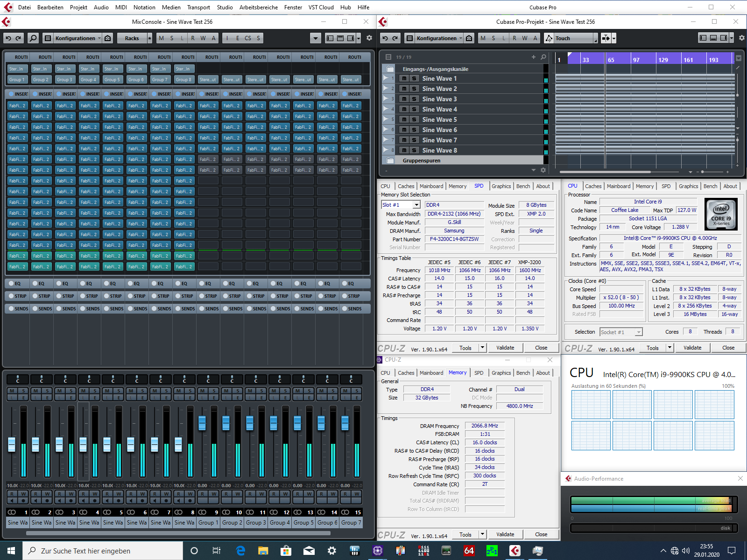Screen dimensions: 747x560
Task: Click the undo arrow in MixConsole toolbar
Action: 8,38
